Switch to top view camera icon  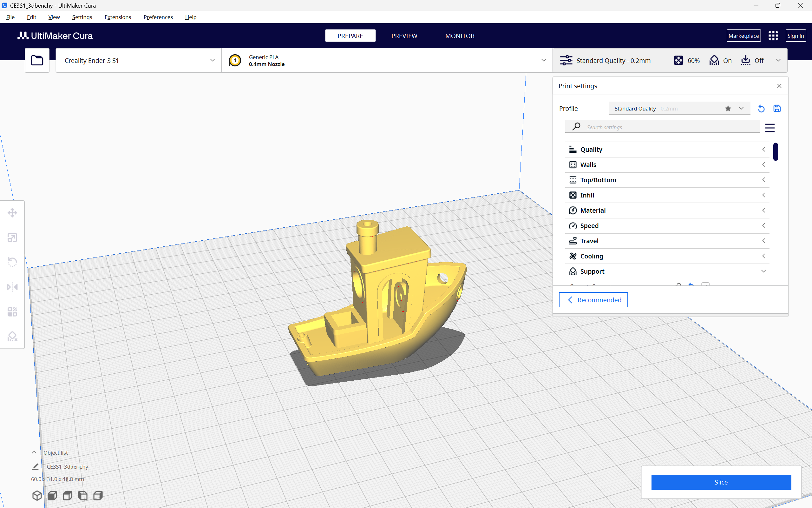click(x=68, y=496)
